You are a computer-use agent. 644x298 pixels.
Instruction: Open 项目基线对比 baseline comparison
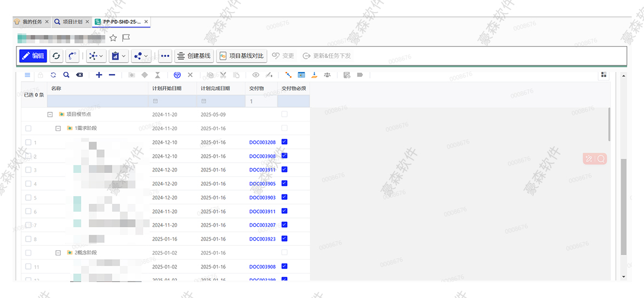pos(241,56)
